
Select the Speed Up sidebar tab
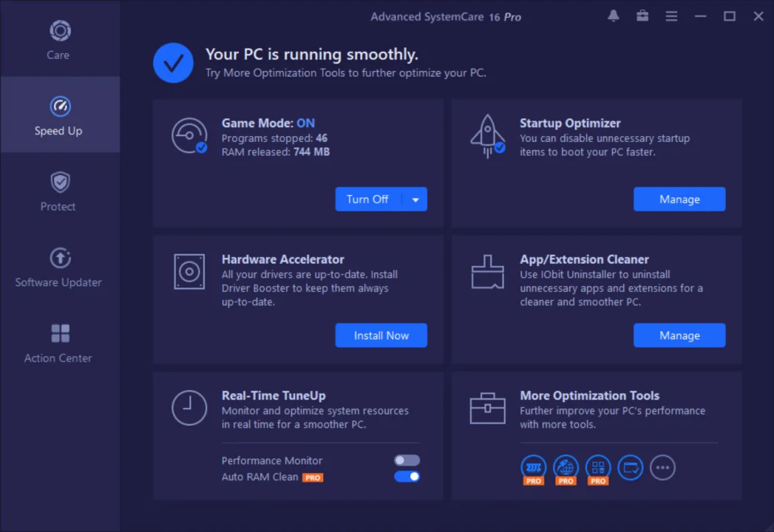tap(58, 115)
